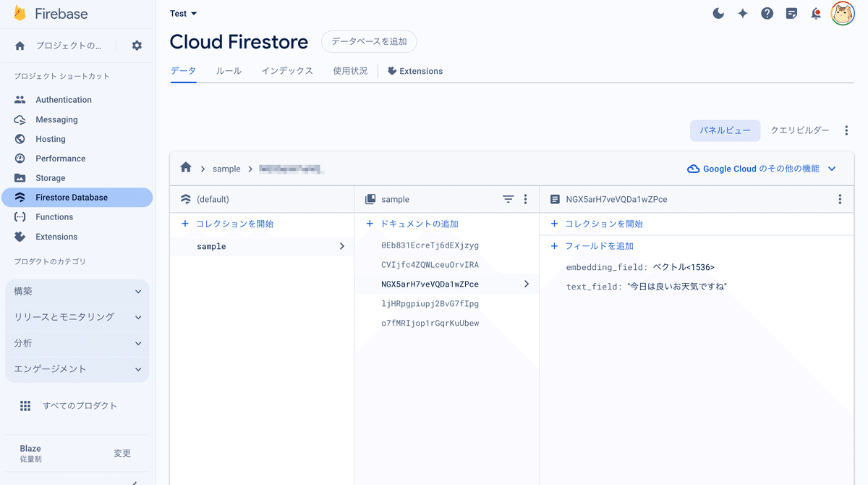The height and width of the screenshot is (485, 868).
Task: Click the Functions brackets icon
Action: click(20, 217)
